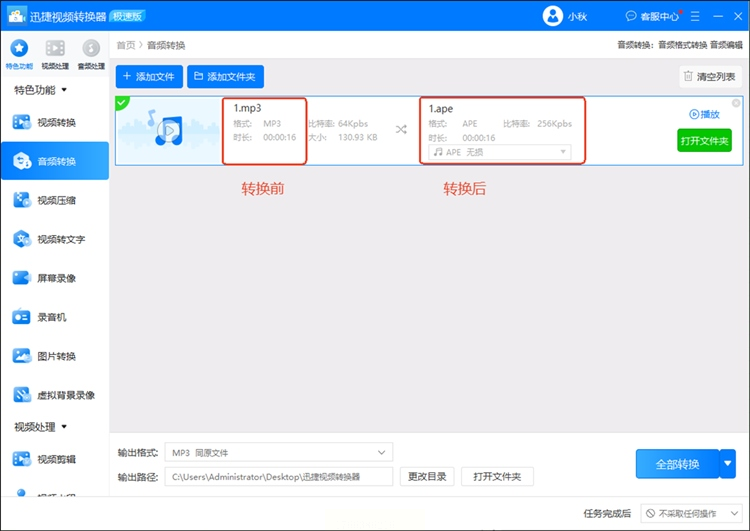The width and height of the screenshot is (750, 531).
Task: Open the 输出格式 MP3 同原文件 dropdown
Action: [279, 453]
